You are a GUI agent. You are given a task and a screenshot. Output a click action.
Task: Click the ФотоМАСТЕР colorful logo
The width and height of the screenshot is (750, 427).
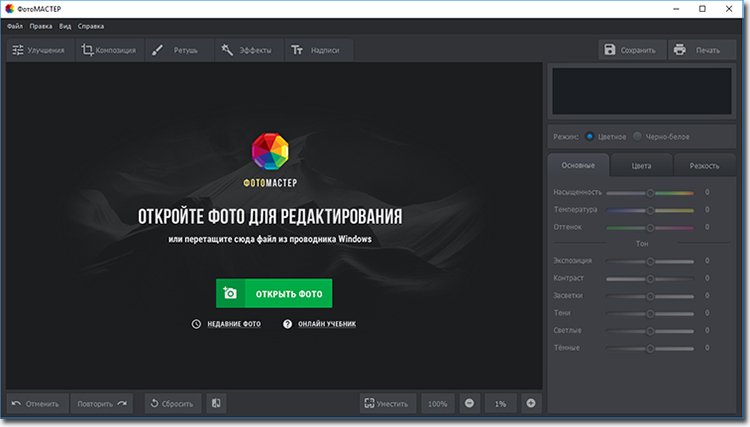click(270, 152)
